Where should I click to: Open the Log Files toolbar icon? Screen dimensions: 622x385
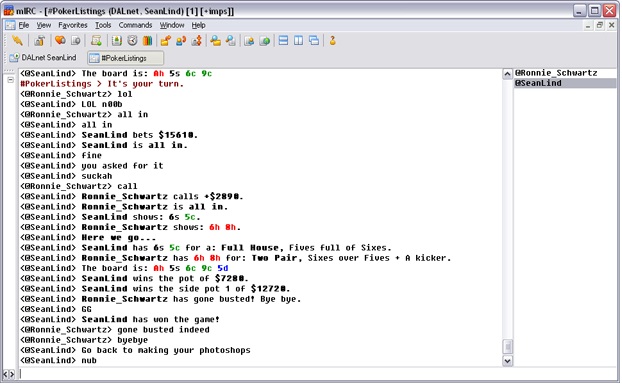(231, 40)
